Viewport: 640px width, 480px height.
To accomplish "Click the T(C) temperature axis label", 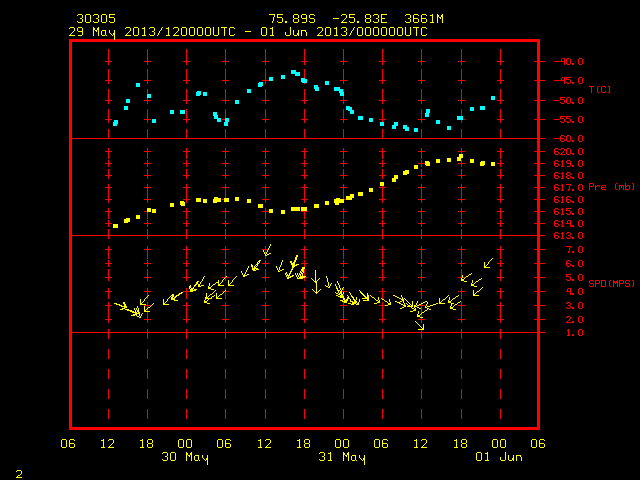I will (600, 89).
